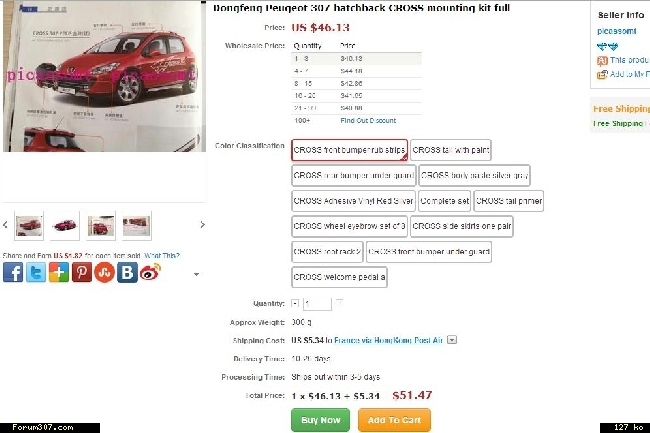This screenshot has width=650, height=433.
Task: Decrease quantity with the minus stepper
Action: [x=295, y=303]
